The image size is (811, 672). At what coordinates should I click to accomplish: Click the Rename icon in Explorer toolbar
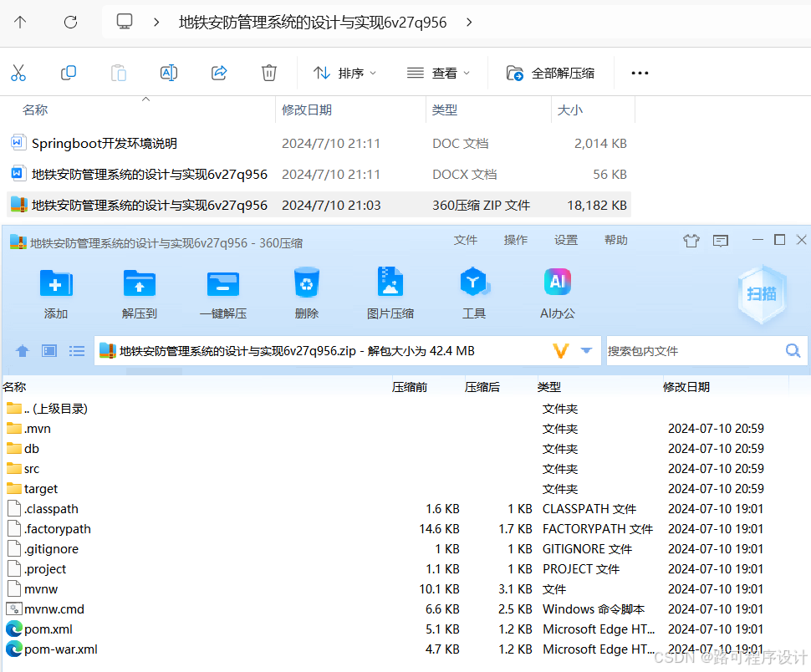point(168,73)
